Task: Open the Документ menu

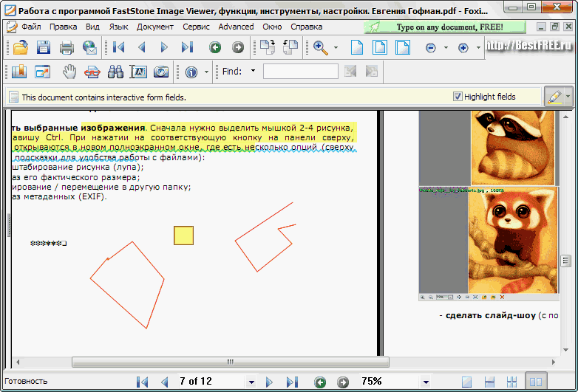Action: tap(154, 27)
